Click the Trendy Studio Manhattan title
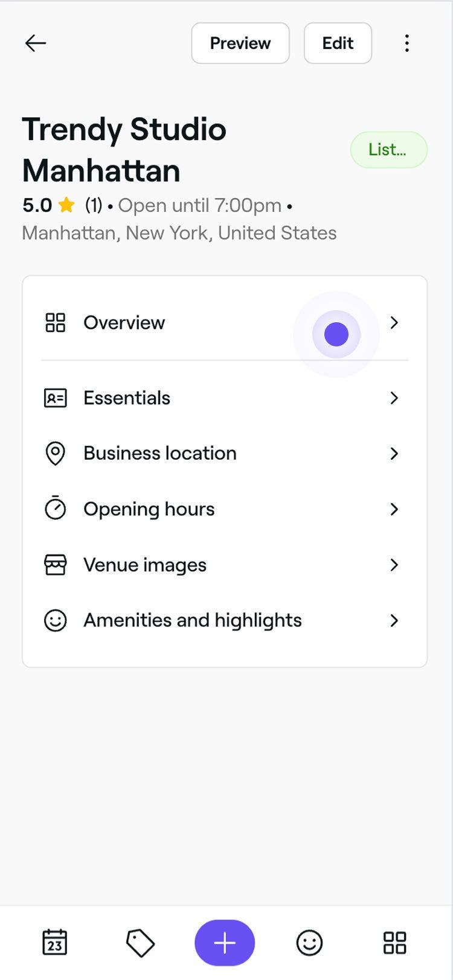Viewport: 453px width, 980px height. (124, 150)
